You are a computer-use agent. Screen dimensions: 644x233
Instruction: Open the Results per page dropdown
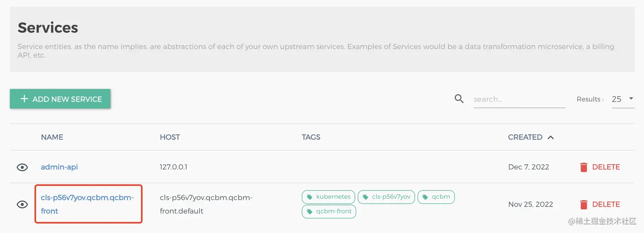point(623,99)
